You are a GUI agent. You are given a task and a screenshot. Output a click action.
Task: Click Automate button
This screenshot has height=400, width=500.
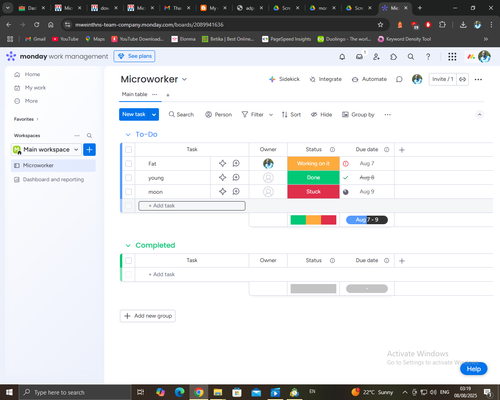(x=369, y=79)
